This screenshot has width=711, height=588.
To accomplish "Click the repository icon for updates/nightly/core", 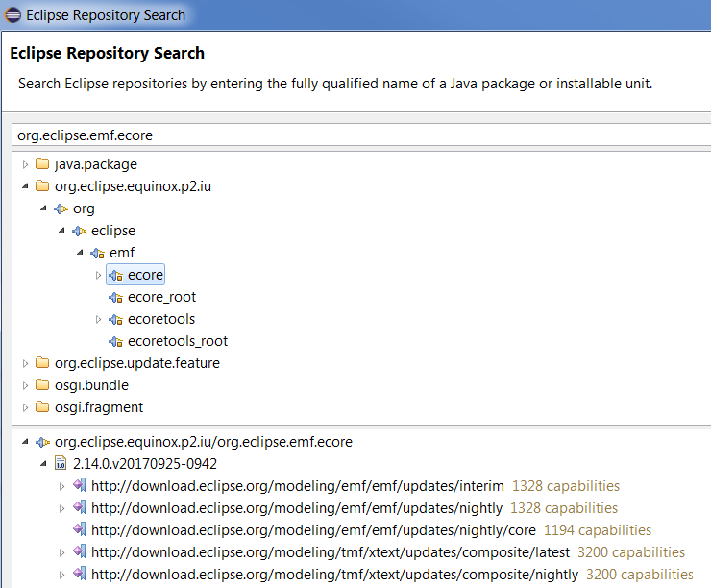I will [x=80, y=529].
